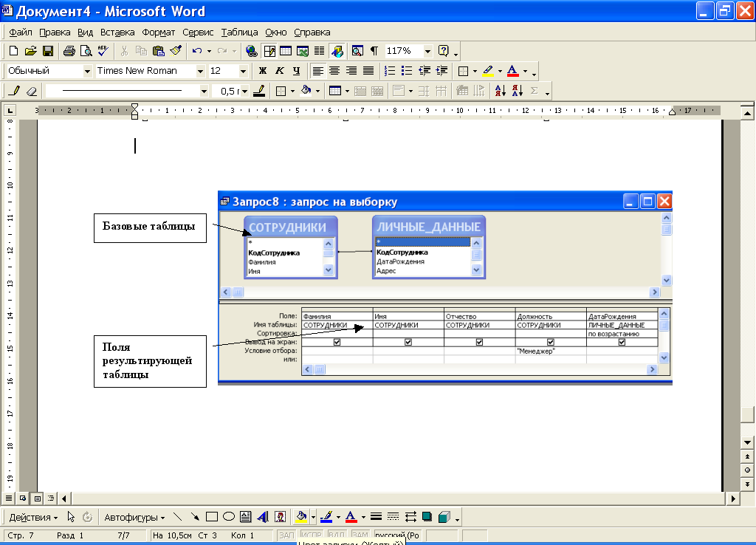Toggle italic К formatting

[280, 71]
